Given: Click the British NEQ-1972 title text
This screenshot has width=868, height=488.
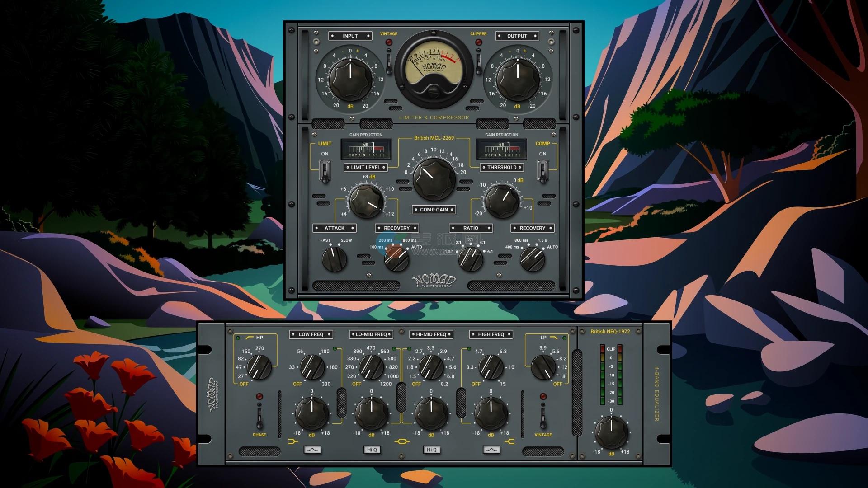Looking at the screenshot, I should [610, 331].
